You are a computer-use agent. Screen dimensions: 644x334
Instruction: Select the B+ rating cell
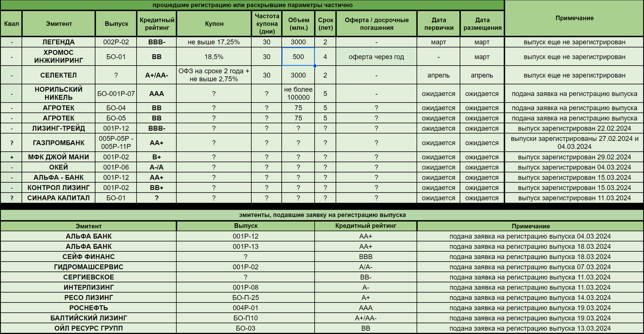coord(157,157)
